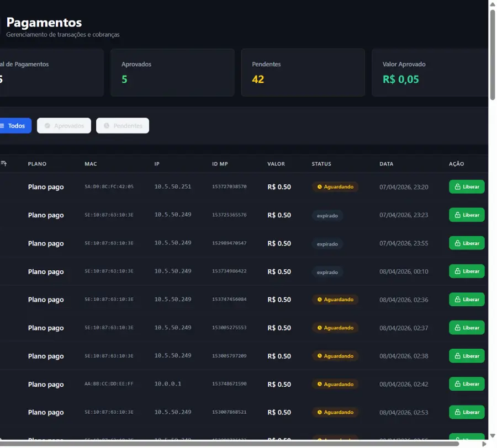
Task: Click the payment ID 153005275553
Action: click(229, 327)
